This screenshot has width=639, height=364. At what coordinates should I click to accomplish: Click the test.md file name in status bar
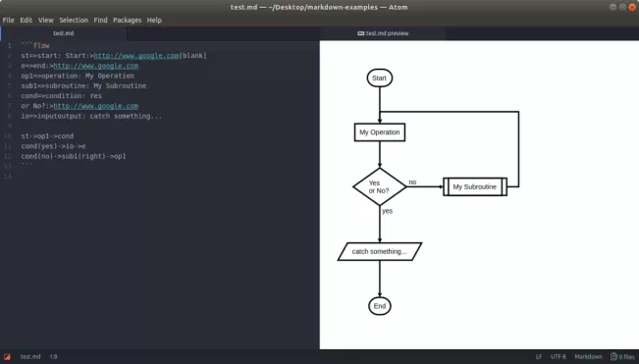30,357
